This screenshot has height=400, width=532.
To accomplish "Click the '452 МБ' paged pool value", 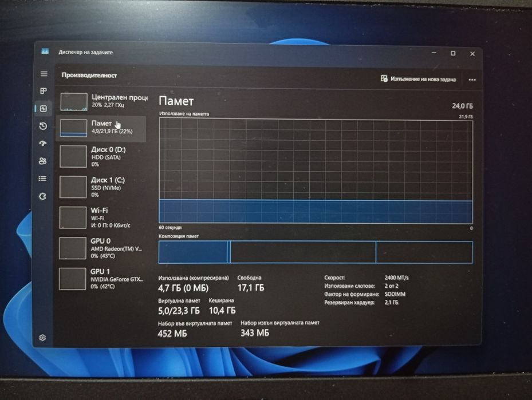I will (172, 334).
